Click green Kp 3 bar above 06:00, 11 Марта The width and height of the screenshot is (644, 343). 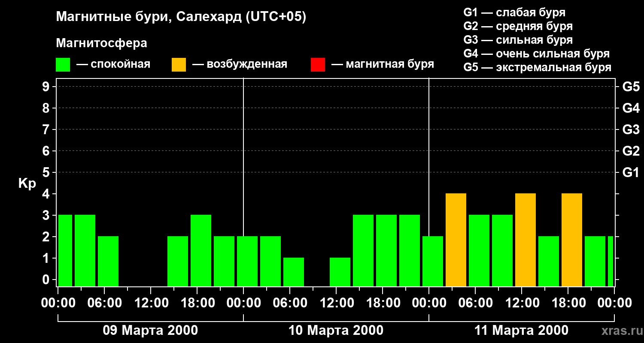(x=479, y=251)
